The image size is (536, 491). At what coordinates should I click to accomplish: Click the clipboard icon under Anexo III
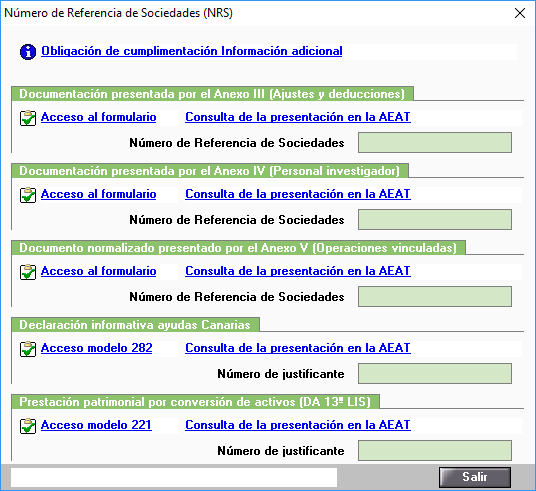pyautogui.click(x=28, y=118)
